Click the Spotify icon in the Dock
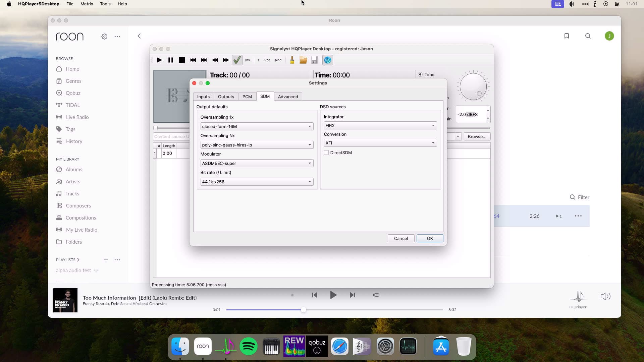644x362 pixels. pos(249,346)
